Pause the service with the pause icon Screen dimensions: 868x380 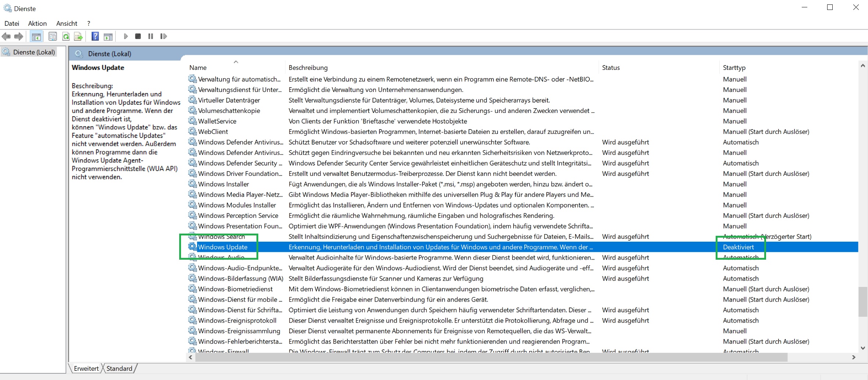click(x=150, y=36)
